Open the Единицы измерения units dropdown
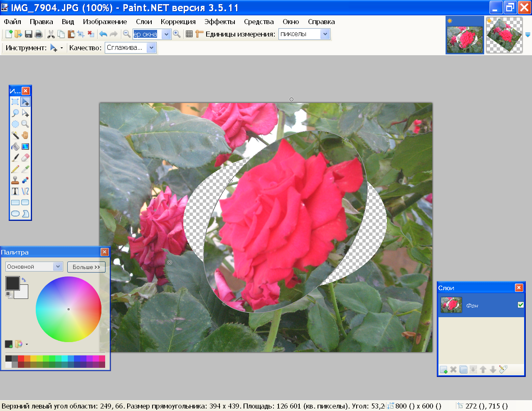Viewport: 532px width, 411px height. coord(325,34)
